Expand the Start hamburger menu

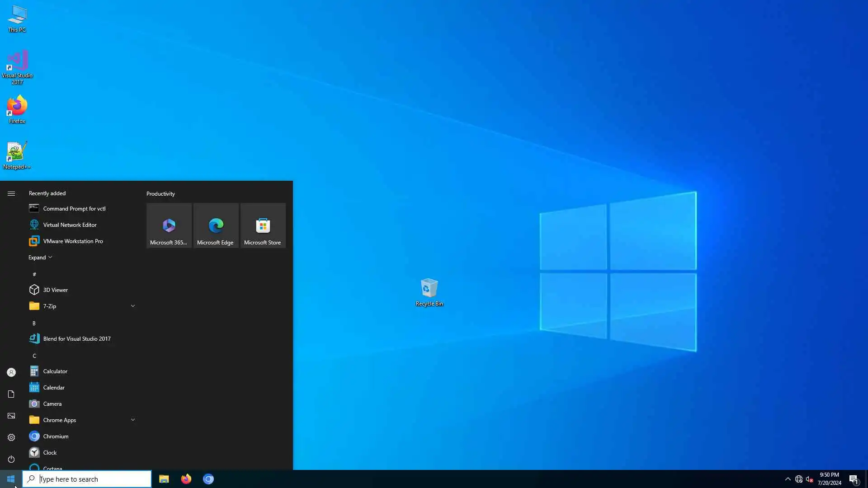pos(11,193)
